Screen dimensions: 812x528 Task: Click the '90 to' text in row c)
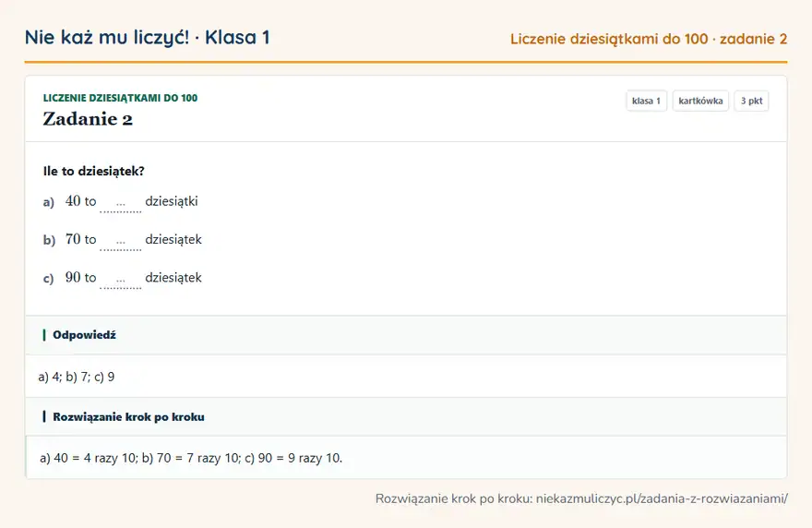[x=81, y=278]
